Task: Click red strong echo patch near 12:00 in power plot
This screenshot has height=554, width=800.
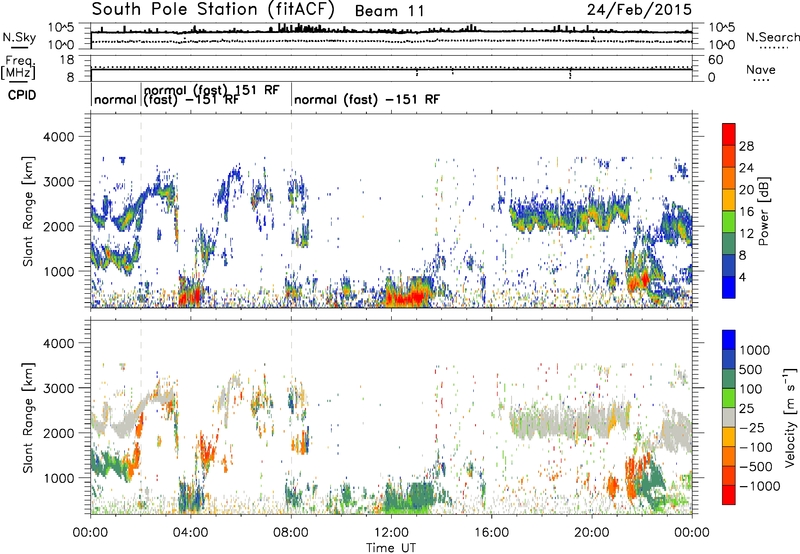Action: click(407, 297)
